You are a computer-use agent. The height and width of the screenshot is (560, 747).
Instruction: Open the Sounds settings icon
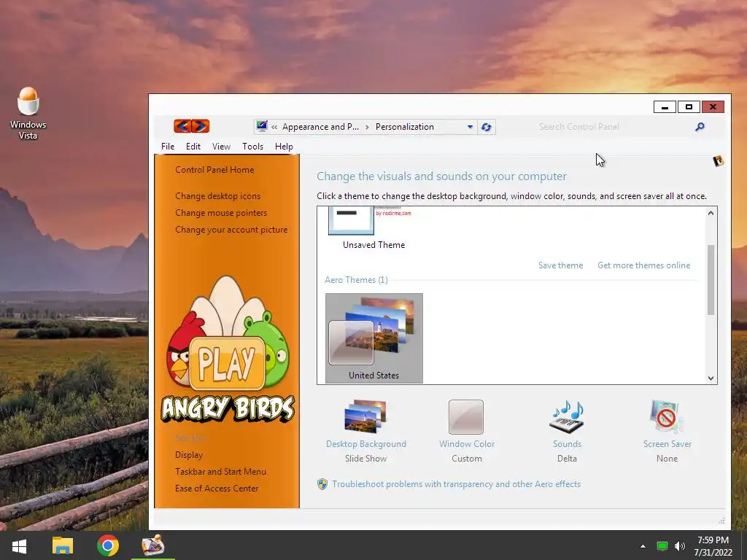[567, 416]
